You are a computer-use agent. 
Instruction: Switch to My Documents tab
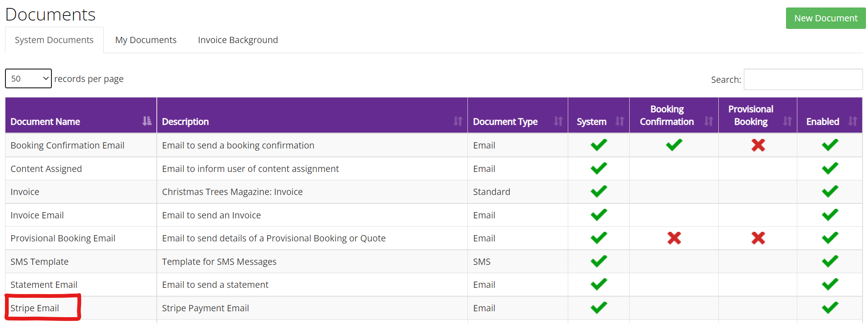(146, 40)
